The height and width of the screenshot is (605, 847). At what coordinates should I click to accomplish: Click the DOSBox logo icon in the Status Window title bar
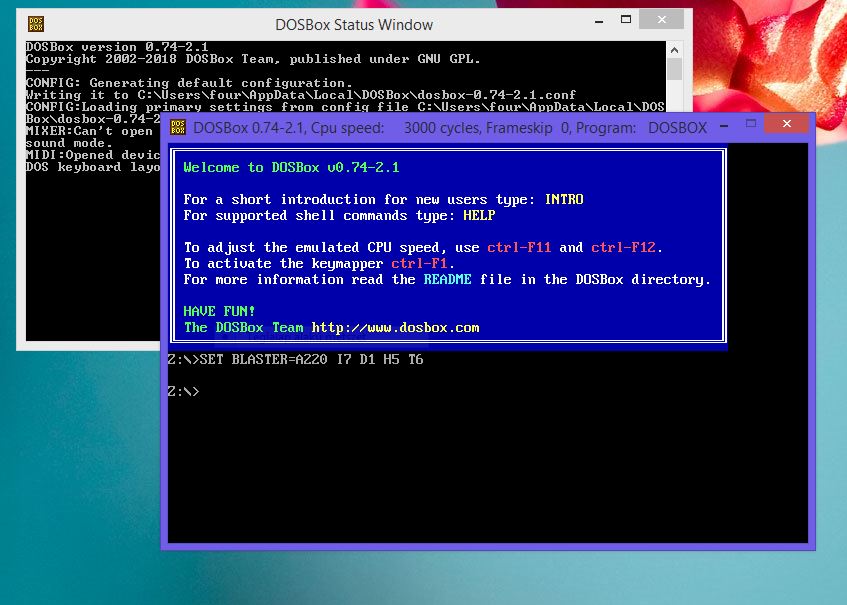point(38,24)
